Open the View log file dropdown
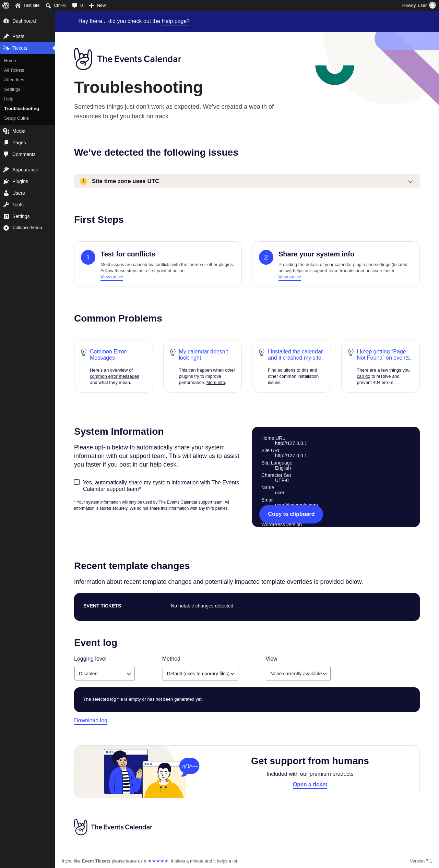The image size is (439, 868). coord(298,674)
